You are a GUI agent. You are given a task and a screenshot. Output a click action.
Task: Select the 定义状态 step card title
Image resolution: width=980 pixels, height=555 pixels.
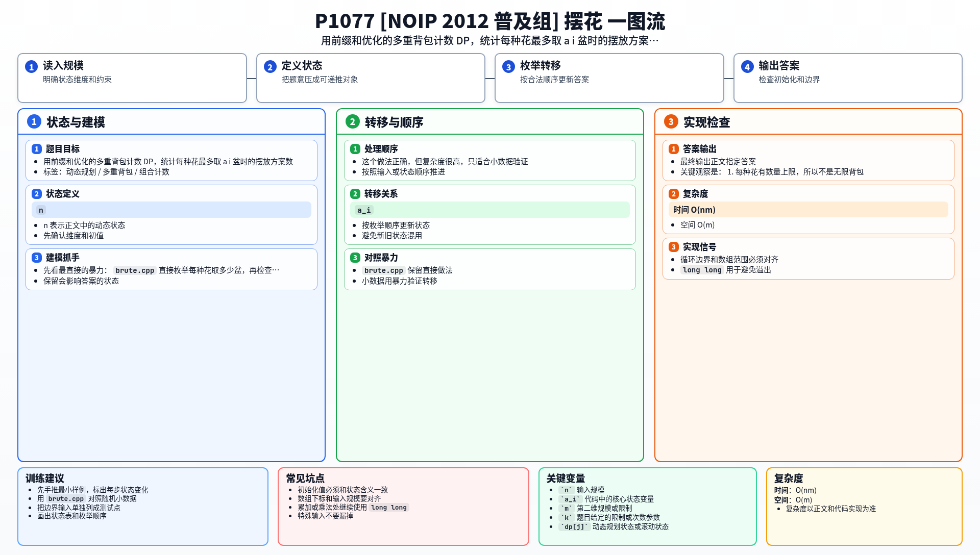point(302,65)
